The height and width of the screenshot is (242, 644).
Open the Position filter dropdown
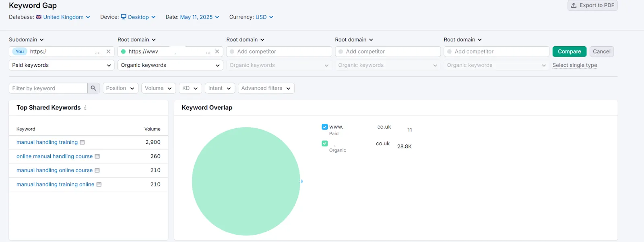[120, 88]
